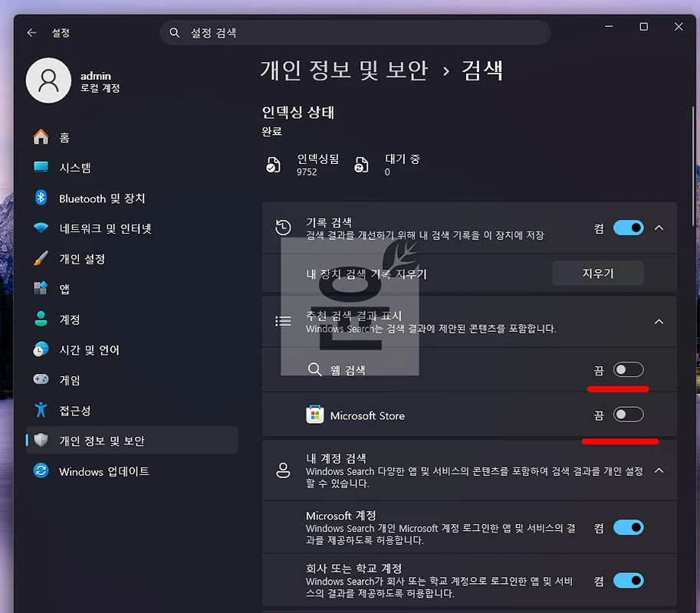Turn off the Microsoft 계정 toggle
Image resolution: width=700 pixels, height=613 pixels.
tap(629, 528)
